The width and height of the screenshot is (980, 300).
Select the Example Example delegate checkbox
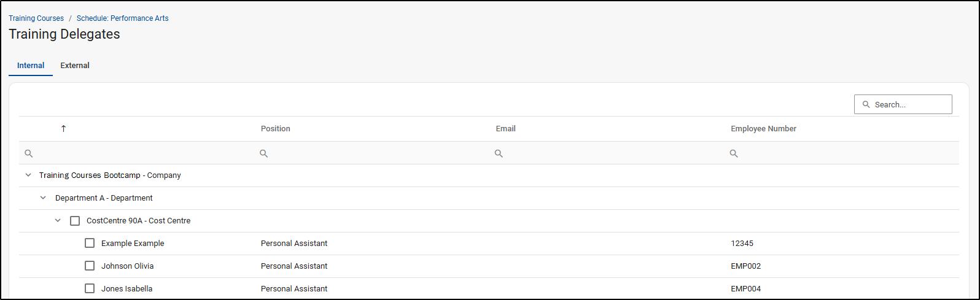(x=90, y=243)
